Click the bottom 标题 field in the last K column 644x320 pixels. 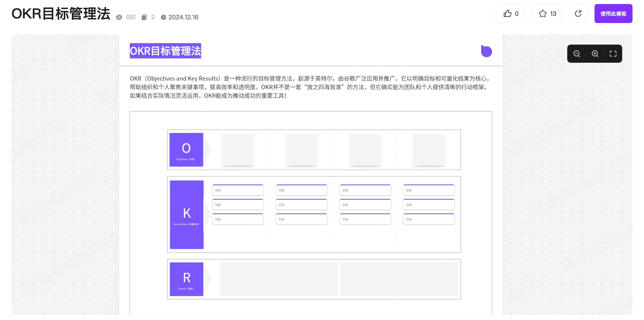429,219
